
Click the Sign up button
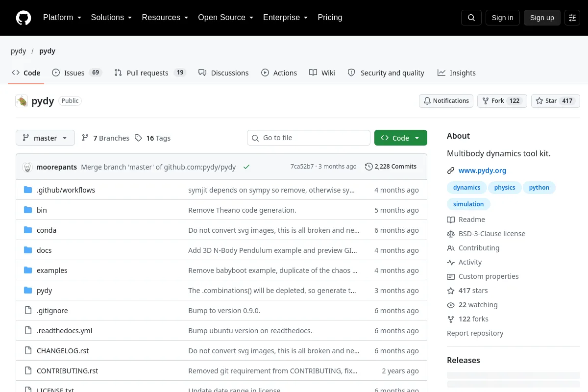click(542, 18)
